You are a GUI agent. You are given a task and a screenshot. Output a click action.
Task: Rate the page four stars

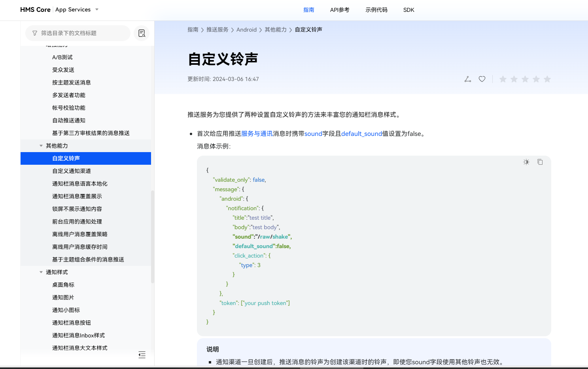click(x=536, y=79)
